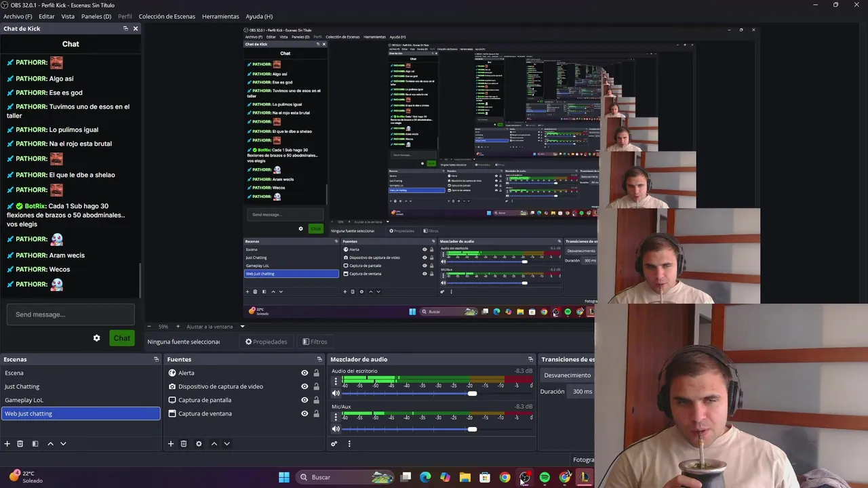Screen dimensions: 868x488
Task: Remove selected scene with trash icon
Action: tap(20, 444)
